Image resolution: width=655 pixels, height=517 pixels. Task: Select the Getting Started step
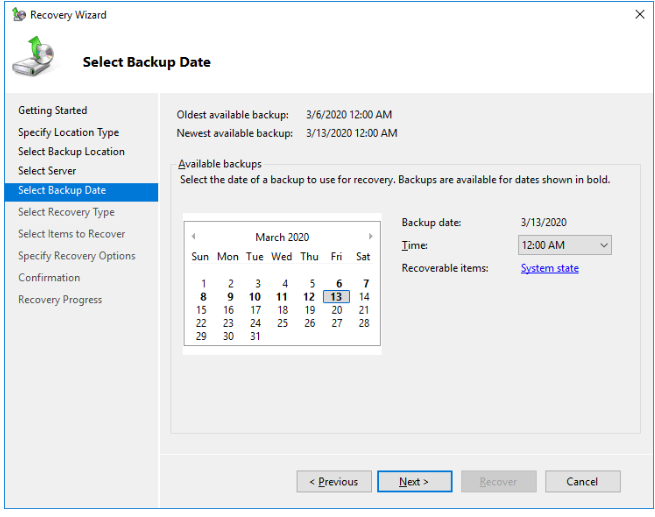coord(53,110)
